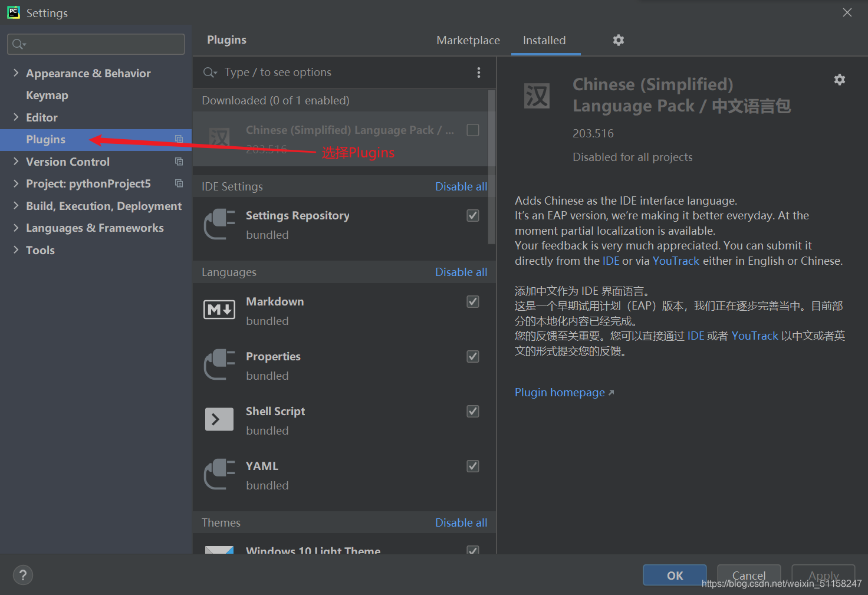This screenshot has width=868, height=595.
Task: Open the plugin detail gear menu
Action: [840, 80]
